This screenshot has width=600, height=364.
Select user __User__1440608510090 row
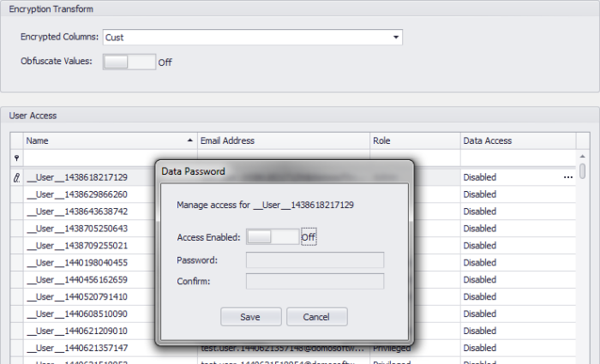(293, 314)
